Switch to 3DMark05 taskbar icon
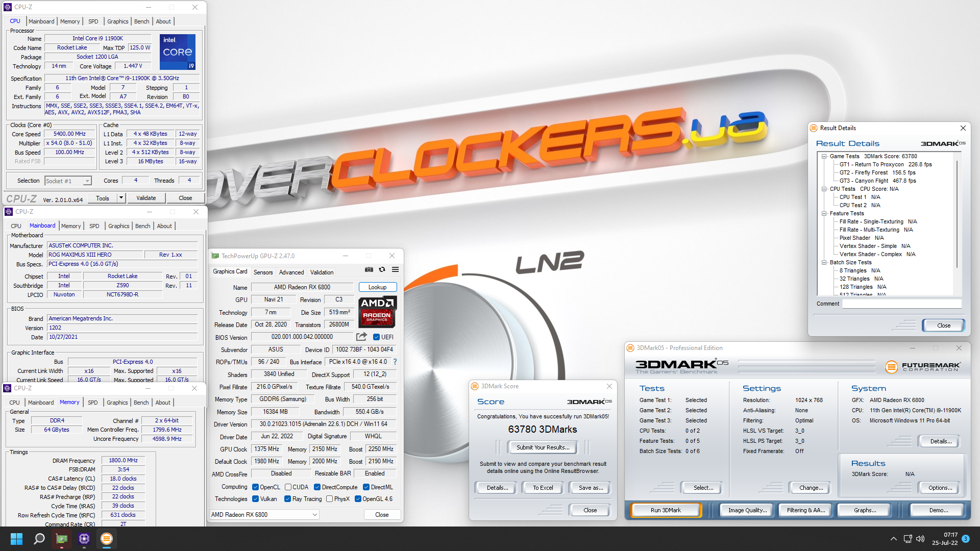The height and width of the screenshot is (551, 980). [x=107, y=539]
